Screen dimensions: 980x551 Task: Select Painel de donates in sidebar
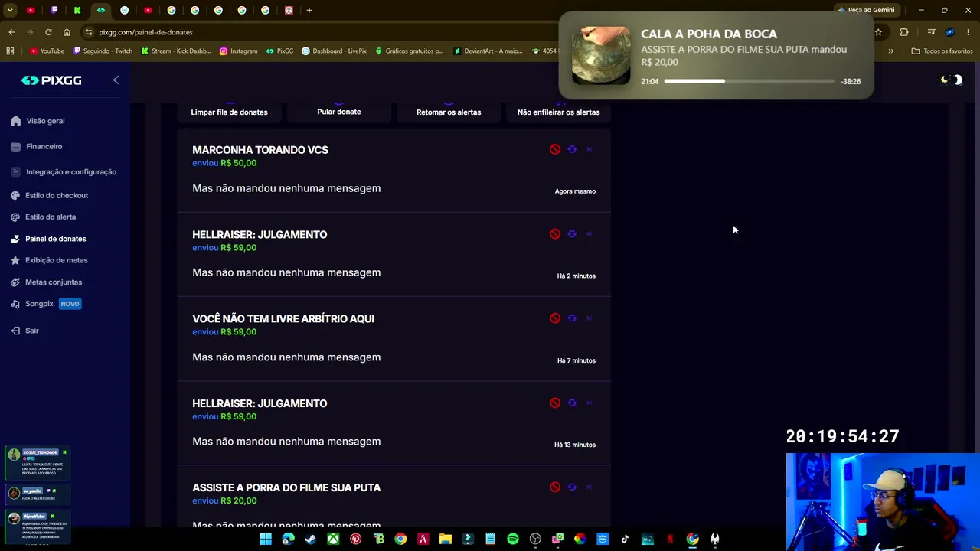click(x=48, y=239)
